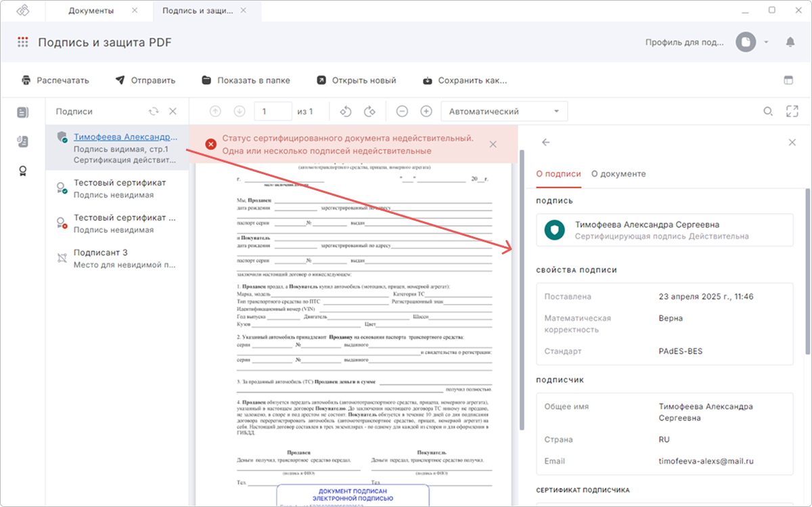This screenshot has width=812, height=507.
Task: Close the Подписи panel
Action: click(x=173, y=112)
